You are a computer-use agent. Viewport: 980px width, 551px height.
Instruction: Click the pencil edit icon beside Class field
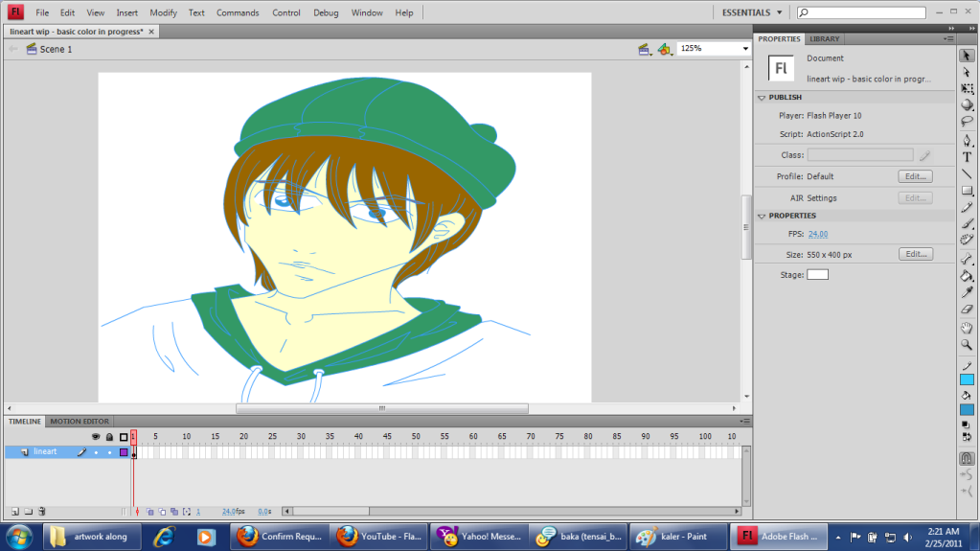(x=925, y=155)
